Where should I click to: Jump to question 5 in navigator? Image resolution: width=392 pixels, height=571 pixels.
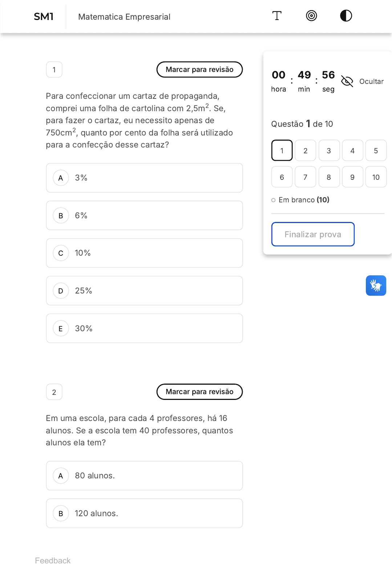click(376, 150)
